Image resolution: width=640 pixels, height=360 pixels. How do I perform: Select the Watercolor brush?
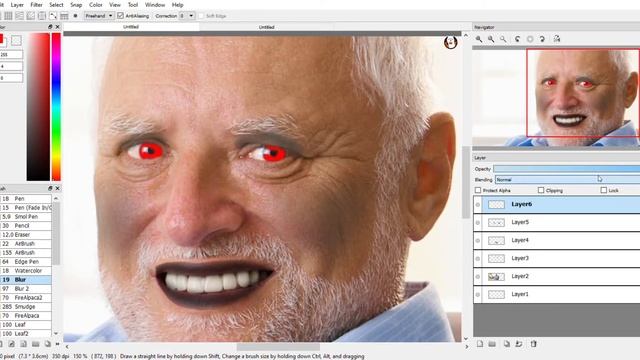point(26,271)
